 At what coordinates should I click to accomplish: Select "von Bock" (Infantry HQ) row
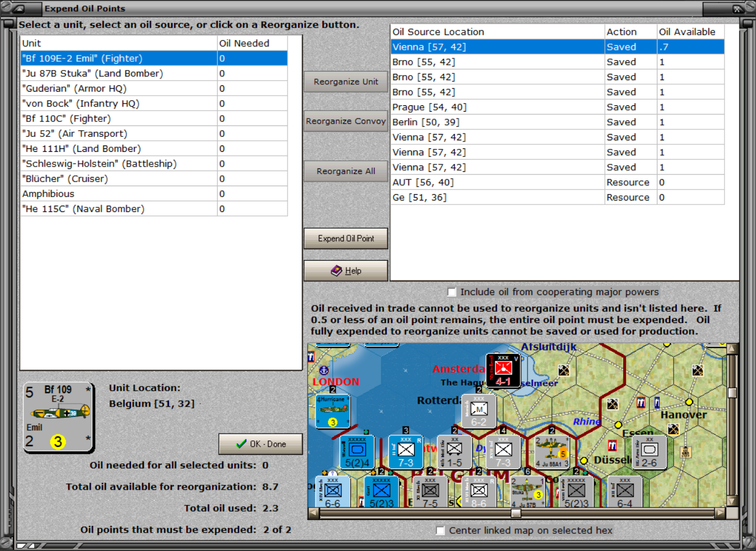[153, 104]
